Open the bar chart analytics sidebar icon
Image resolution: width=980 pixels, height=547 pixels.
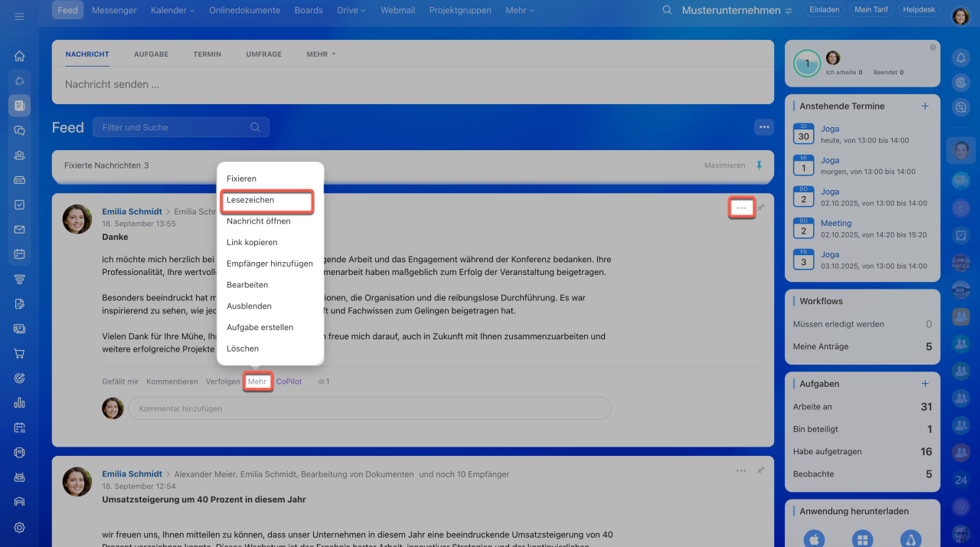point(19,403)
